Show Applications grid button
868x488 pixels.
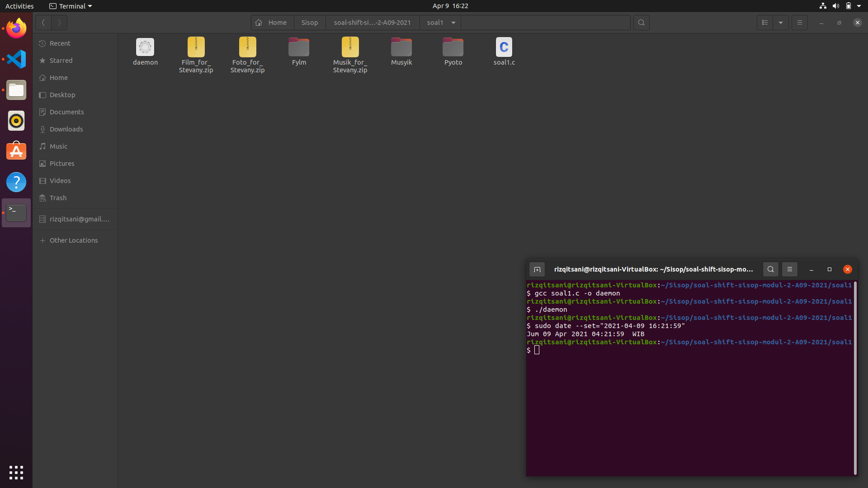coord(16,472)
